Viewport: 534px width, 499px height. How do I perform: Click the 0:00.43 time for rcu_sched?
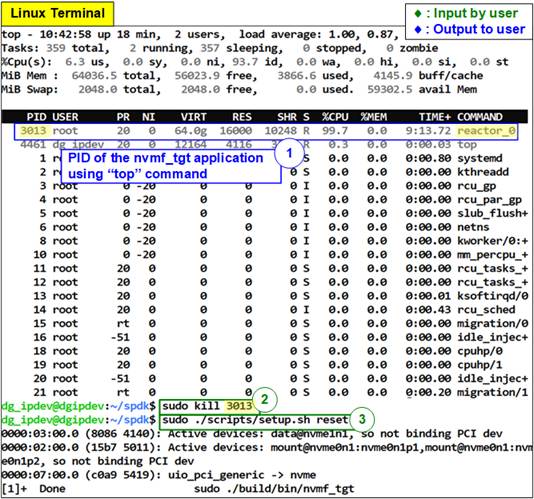[x=428, y=310]
